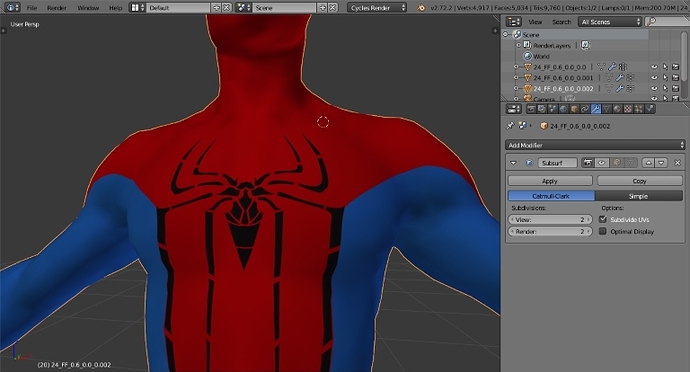Switch to World properties tab
690x372 pixels.
(x=563, y=109)
